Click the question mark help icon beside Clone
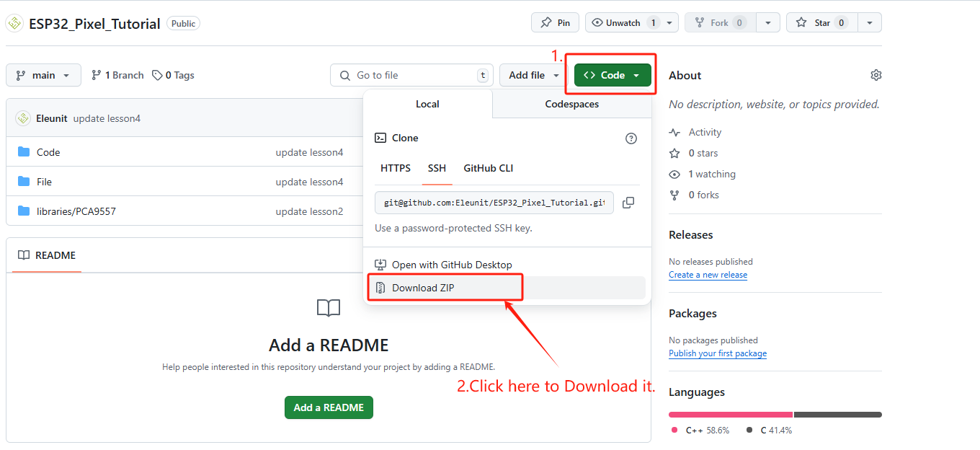 (631, 138)
